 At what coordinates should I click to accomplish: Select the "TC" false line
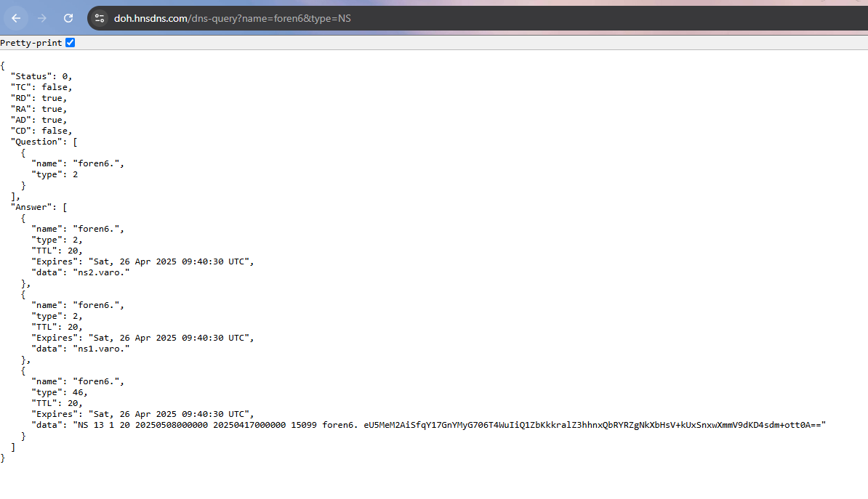click(x=41, y=87)
